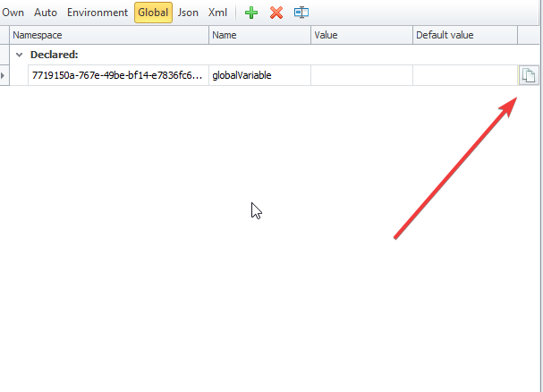Click the empty Default value cell of globalVariable
Screen dimensions: 543x392
(465, 75)
